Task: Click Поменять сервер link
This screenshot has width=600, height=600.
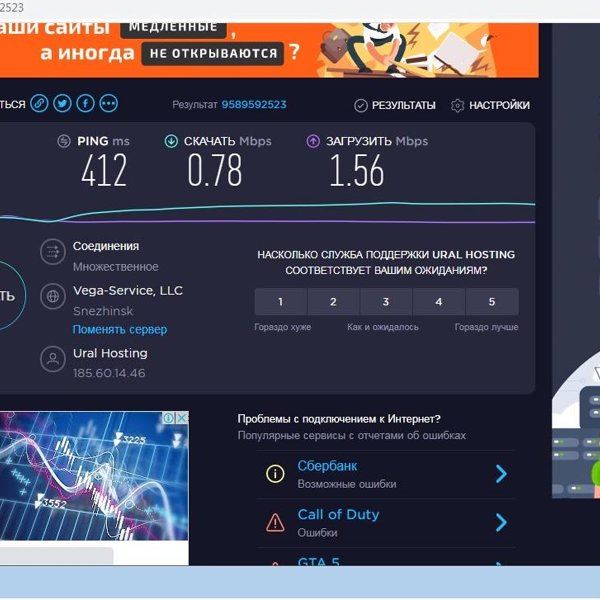Action: (x=120, y=329)
